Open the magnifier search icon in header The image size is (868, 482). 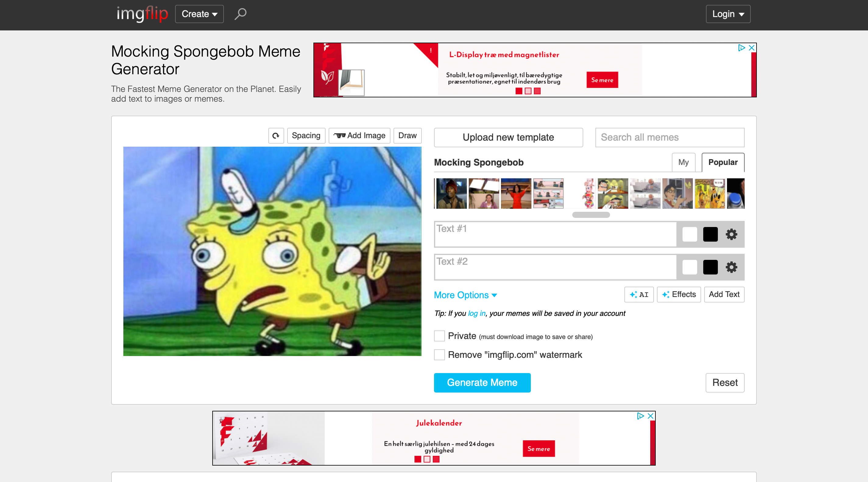(x=240, y=14)
